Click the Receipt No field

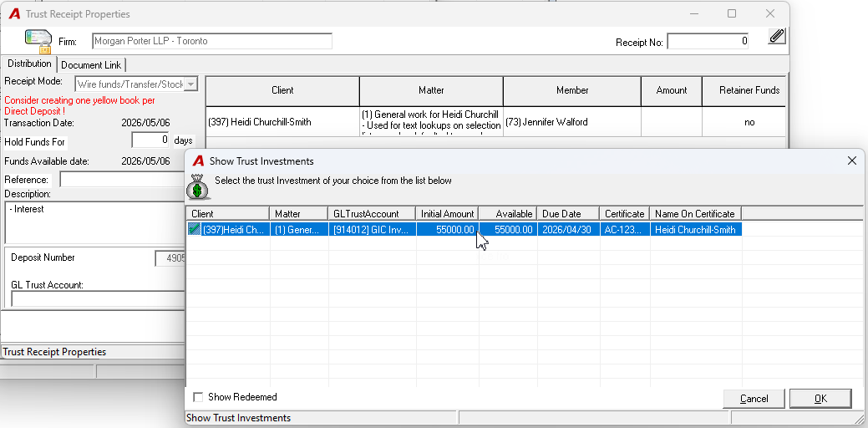coord(708,42)
